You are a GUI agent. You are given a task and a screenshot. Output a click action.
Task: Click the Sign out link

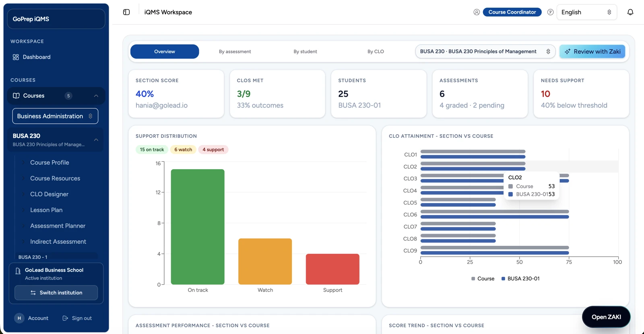77,318
